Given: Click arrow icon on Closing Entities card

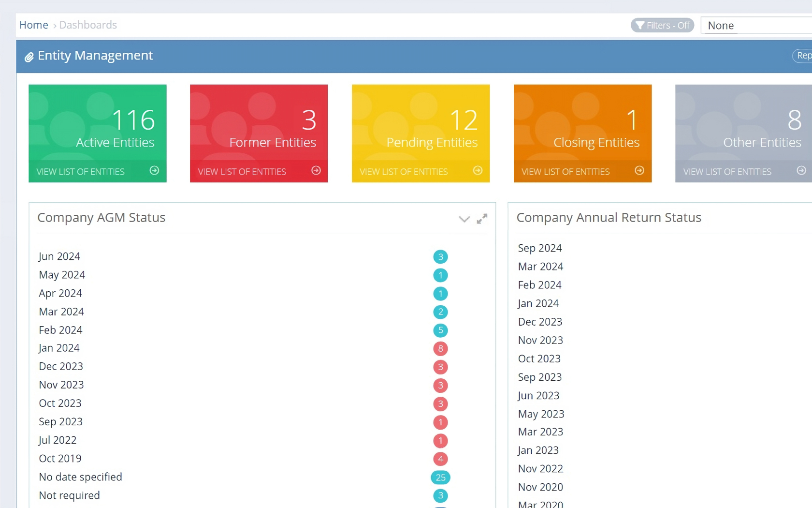Looking at the screenshot, I should coord(639,170).
